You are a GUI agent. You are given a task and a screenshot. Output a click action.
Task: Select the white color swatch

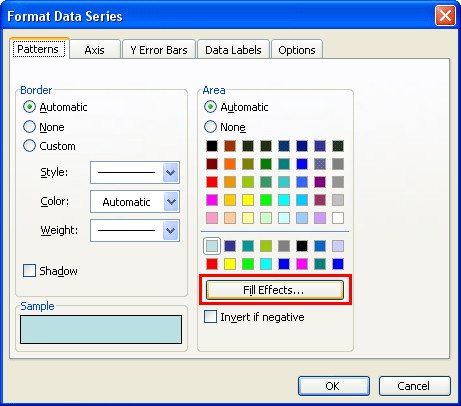point(338,218)
